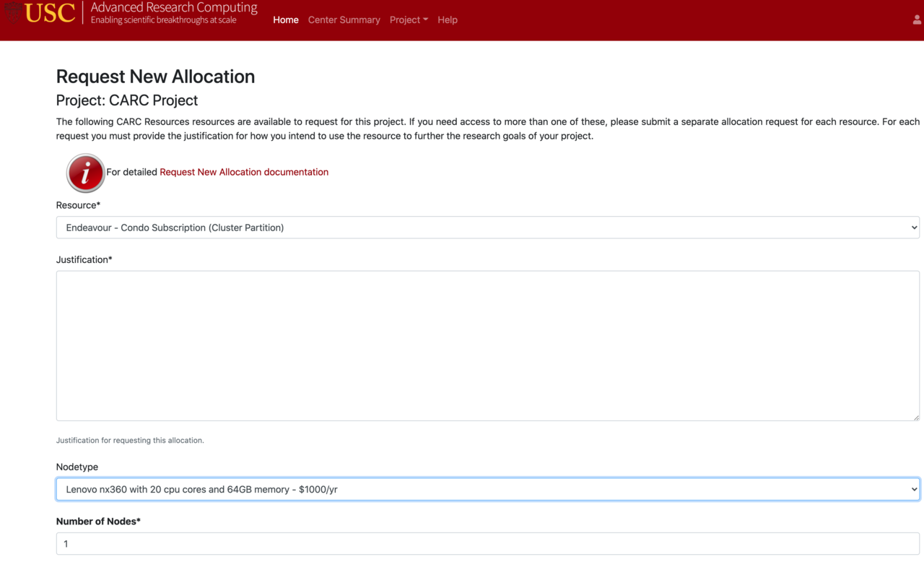Screen dimensions: 924x562
Task: Open the Resource dropdown list
Action: [x=488, y=228]
